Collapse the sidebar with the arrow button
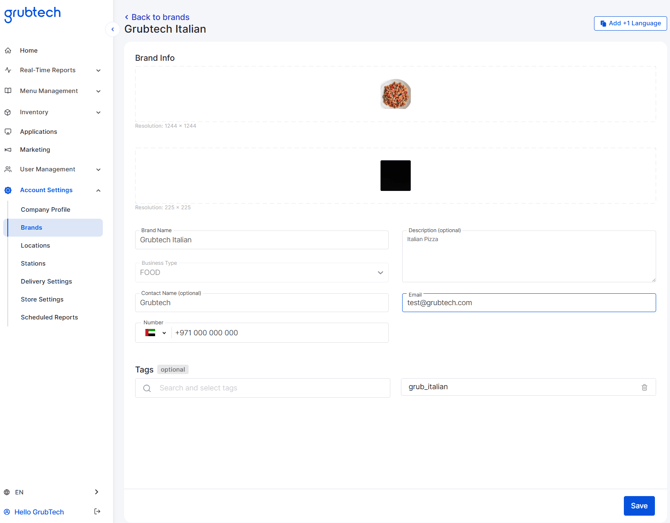 tap(112, 29)
